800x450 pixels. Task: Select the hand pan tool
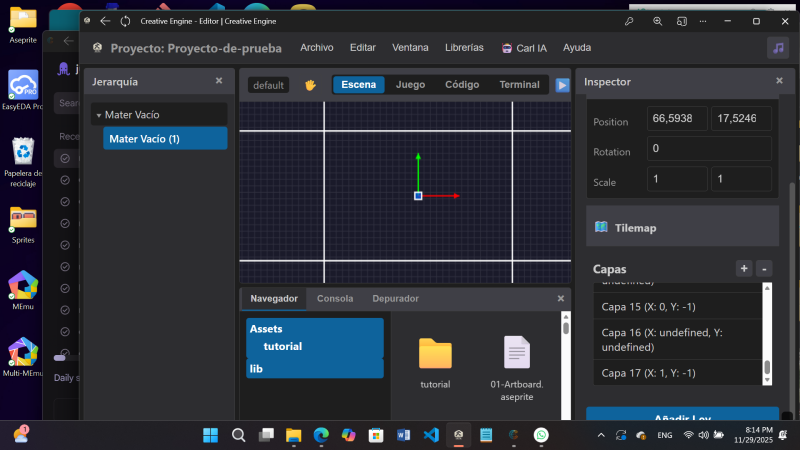click(x=310, y=85)
